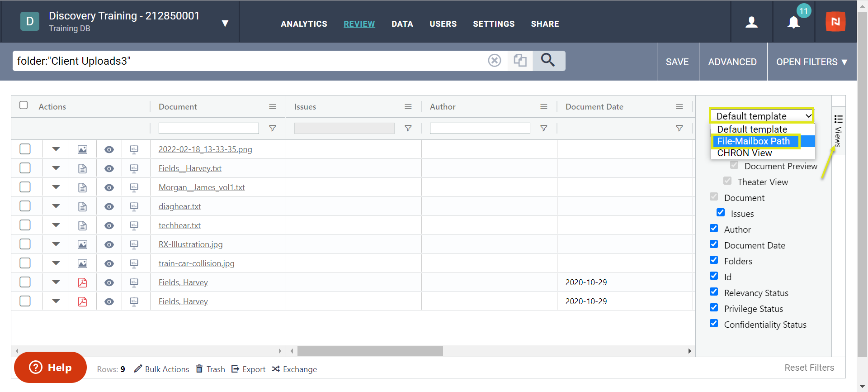Expand actions arrow for Morgan_James_vol1.txt row
This screenshot has width=868, height=392.
[56, 187]
